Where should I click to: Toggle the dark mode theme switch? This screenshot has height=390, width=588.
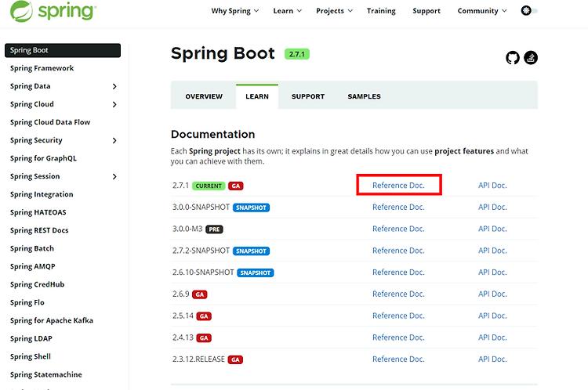tap(529, 10)
